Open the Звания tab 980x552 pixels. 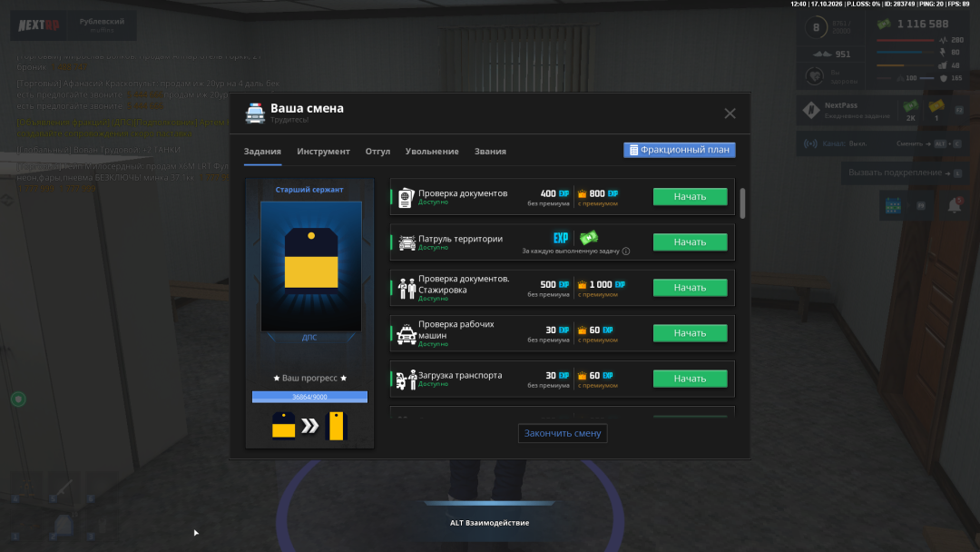[x=490, y=152]
